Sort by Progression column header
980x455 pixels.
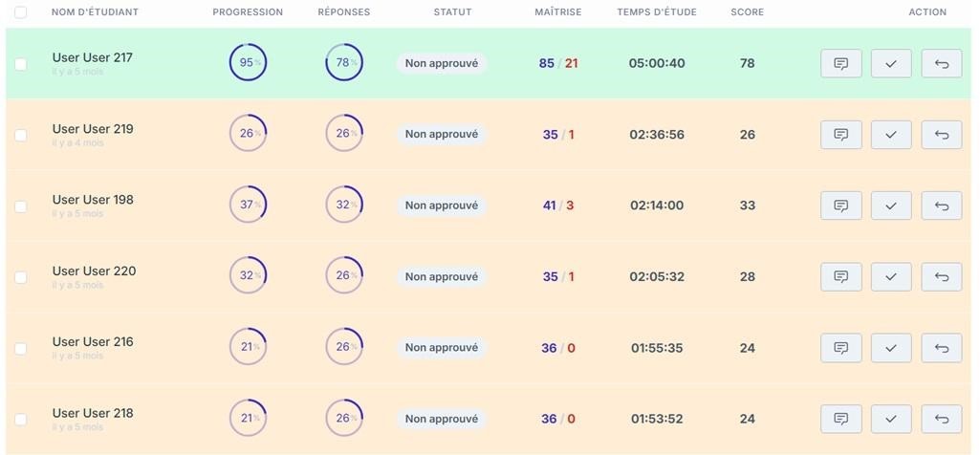pos(248,11)
